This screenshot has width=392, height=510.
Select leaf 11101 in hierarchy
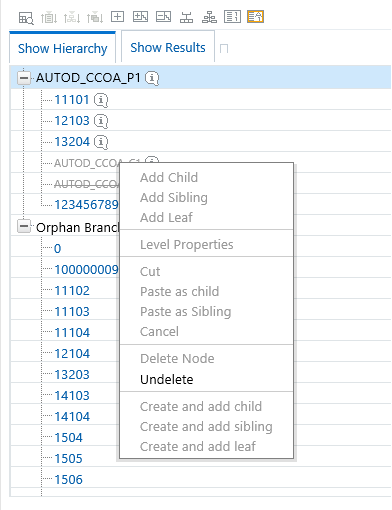click(72, 100)
